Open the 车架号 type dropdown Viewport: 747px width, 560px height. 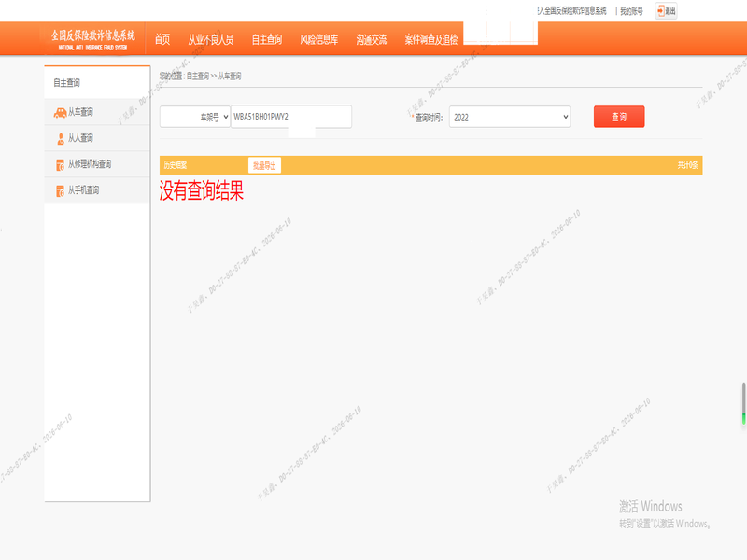coord(195,117)
